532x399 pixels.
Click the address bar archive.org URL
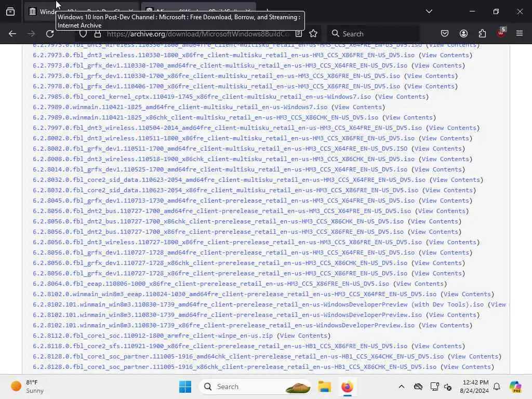pyautogui.click(x=198, y=34)
